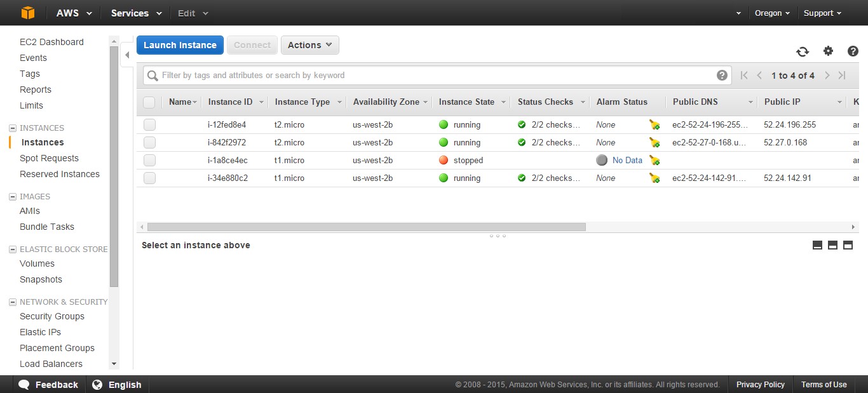Go to Spot Requests
Screen dimensions: 868x393
coord(49,158)
